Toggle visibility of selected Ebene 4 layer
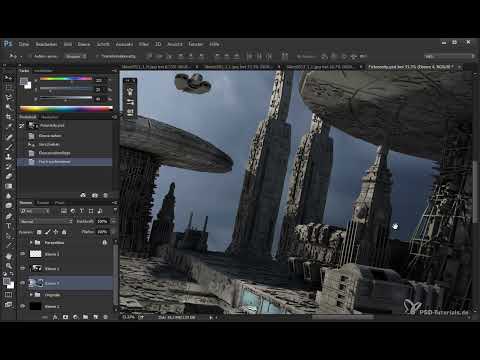 coord(23,283)
